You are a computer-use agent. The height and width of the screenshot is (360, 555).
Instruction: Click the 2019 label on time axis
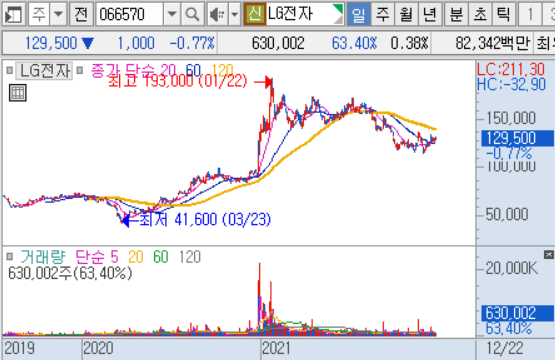tap(19, 348)
